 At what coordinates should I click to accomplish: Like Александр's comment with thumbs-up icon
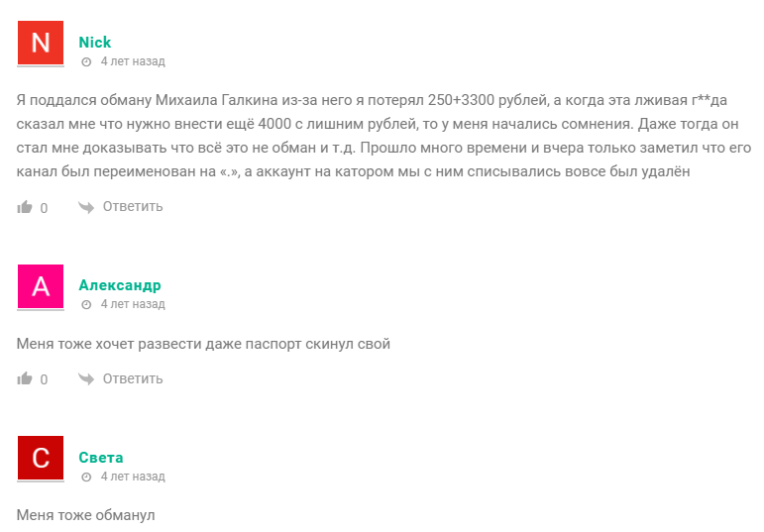click(25, 379)
